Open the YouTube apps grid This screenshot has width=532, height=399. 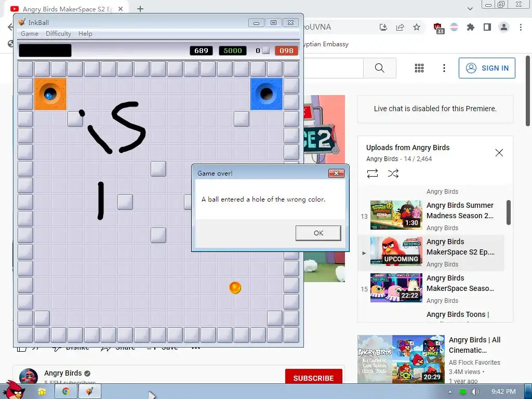tap(419, 68)
